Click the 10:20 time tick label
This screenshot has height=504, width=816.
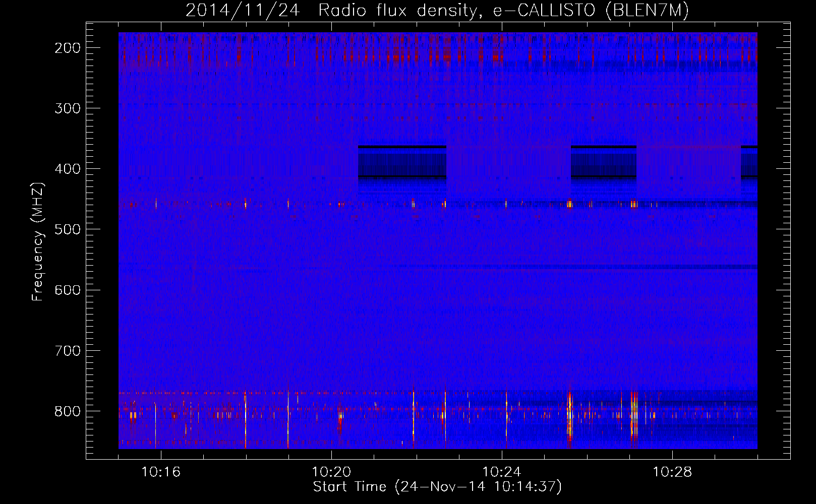point(331,472)
